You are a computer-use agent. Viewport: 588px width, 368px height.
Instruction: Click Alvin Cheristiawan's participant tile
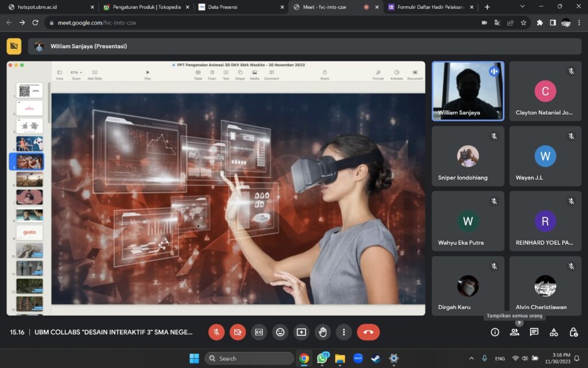(x=546, y=286)
